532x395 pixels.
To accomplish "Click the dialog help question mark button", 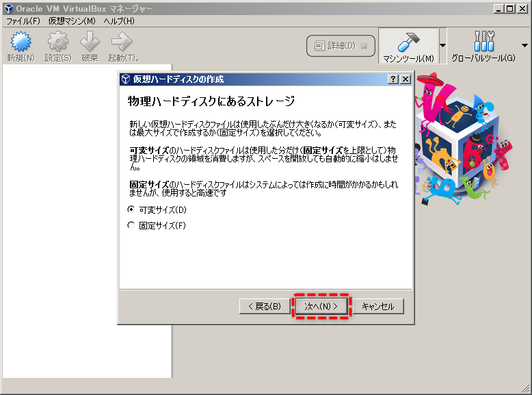I will pos(393,79).
